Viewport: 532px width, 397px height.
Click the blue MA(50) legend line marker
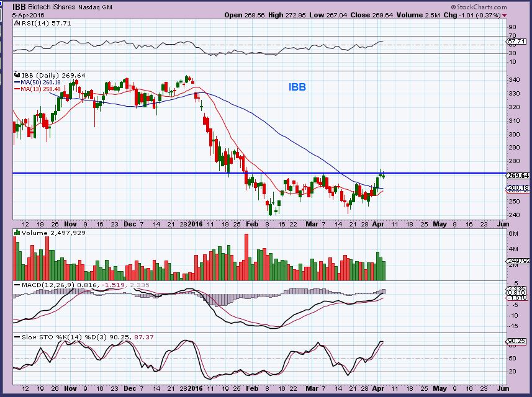17,83
